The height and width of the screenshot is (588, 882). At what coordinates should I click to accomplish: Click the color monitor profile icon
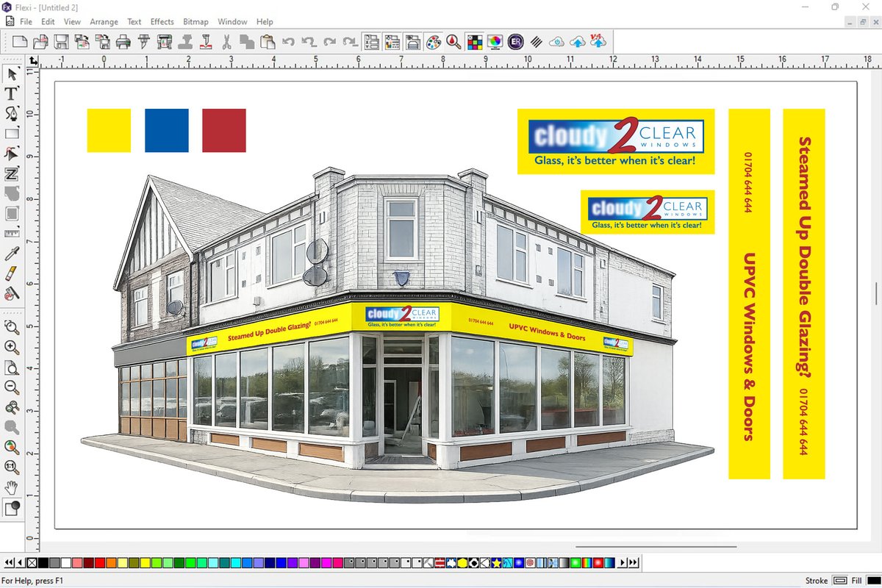(495, 41)
